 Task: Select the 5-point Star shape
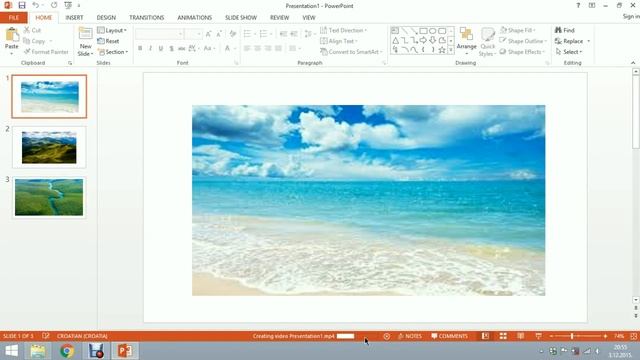pos(442,50)
